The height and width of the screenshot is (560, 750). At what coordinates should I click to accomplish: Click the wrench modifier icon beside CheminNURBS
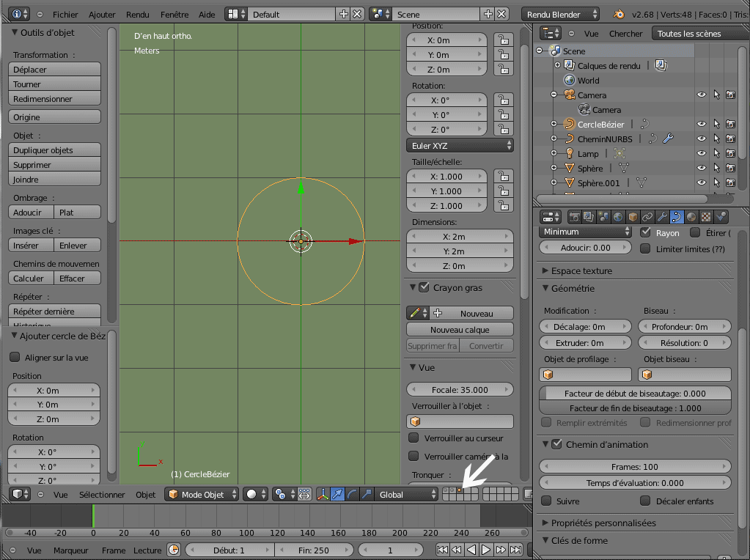click(x=668, y=139)
